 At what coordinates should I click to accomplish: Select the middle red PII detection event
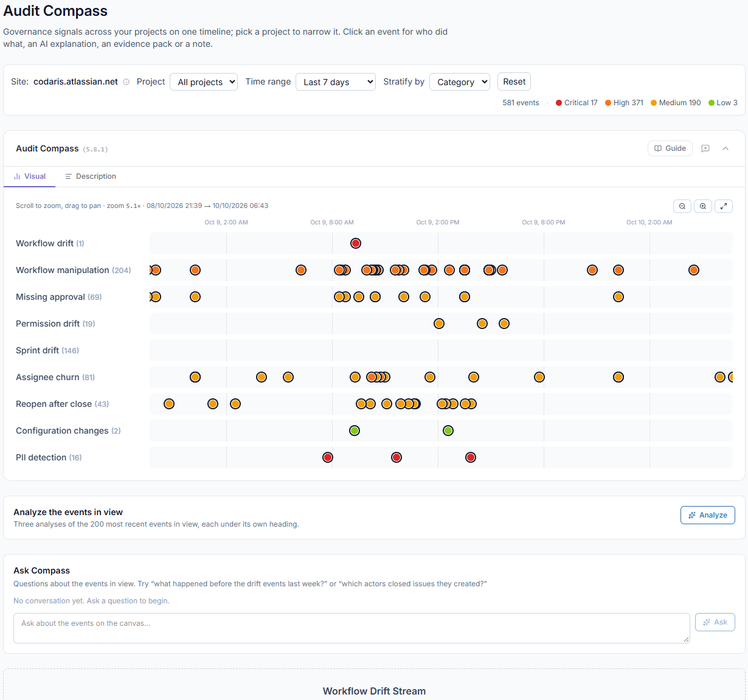tap(397, 457)
